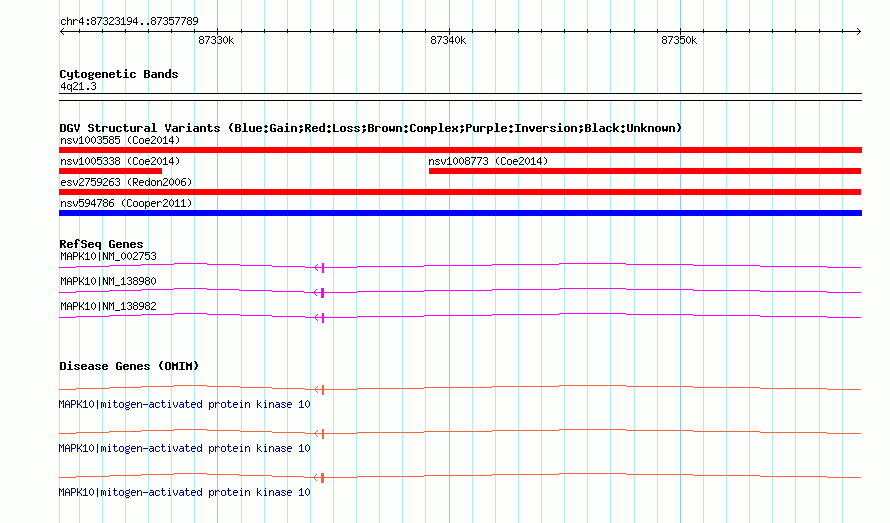Click the Disease Genes (OMIM) track title
The width and height of the screenshot is (890, 523).
point(129,366)
